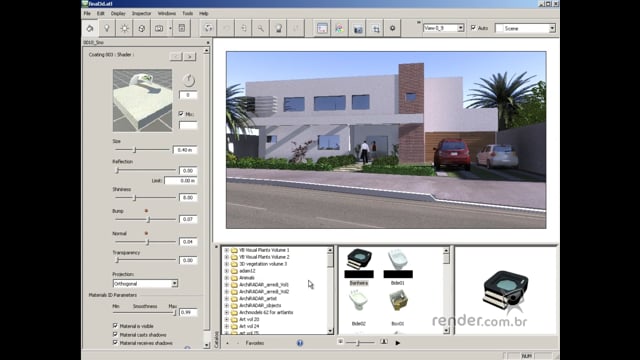This screenshot has width=640, height=360.
Task: Click the render image toolbar icon
Action: (x=358, y=28)
